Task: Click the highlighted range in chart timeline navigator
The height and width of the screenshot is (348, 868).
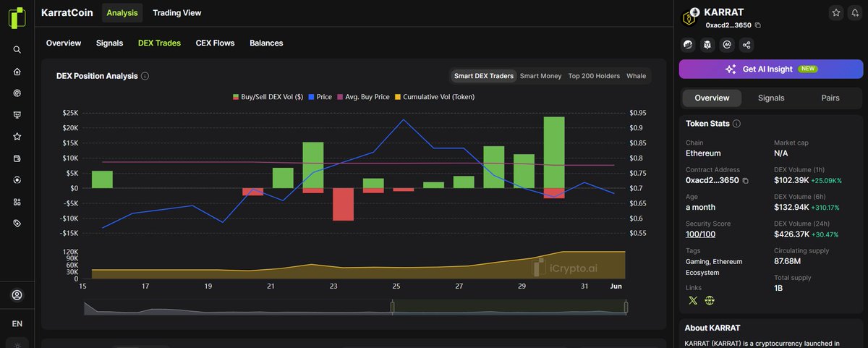Action: tap(509, 307)
